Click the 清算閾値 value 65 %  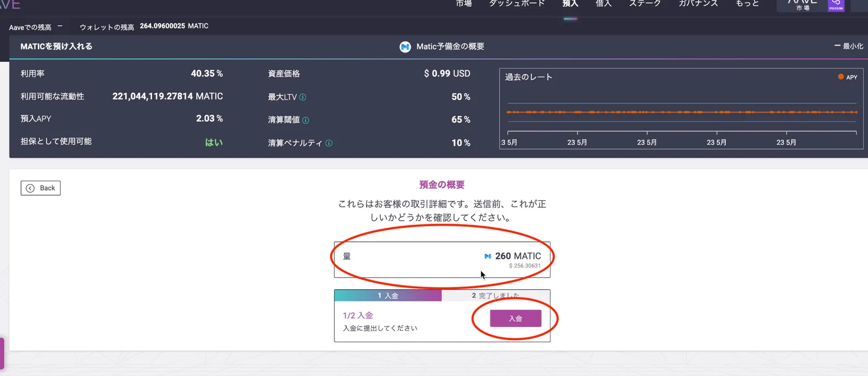tap(461, 119)
